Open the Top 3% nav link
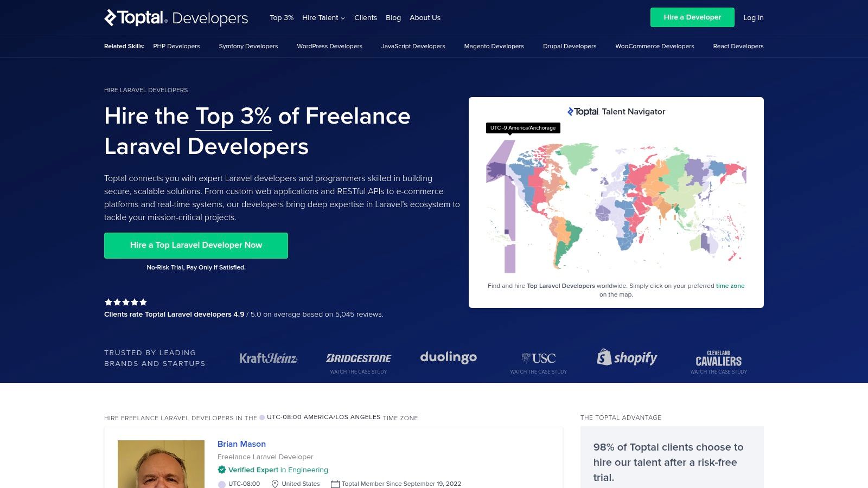The image size is (868, 488). [282, 17]
